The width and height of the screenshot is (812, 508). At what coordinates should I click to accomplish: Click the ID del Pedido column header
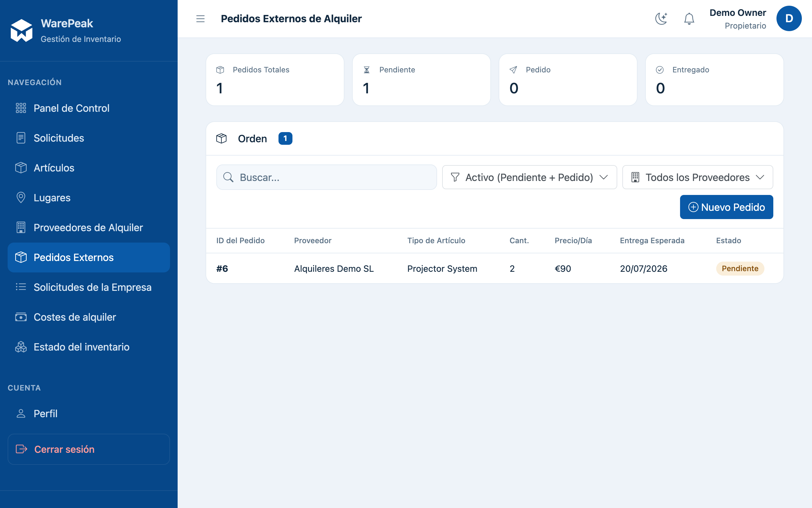tap(240, 241)
